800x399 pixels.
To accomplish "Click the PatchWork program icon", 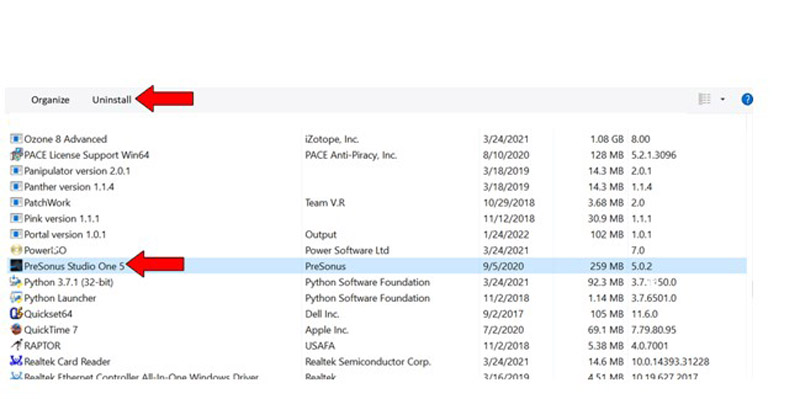I will coord(16,203).
